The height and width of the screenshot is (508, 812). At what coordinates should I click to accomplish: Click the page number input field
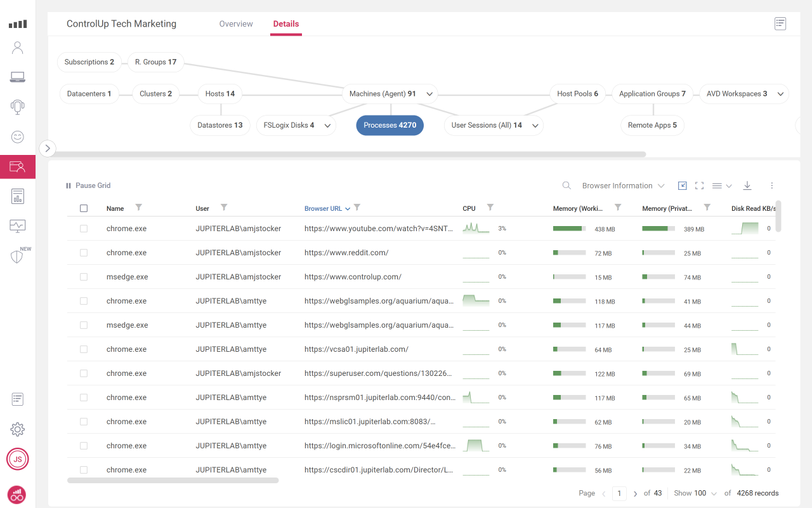619,493
